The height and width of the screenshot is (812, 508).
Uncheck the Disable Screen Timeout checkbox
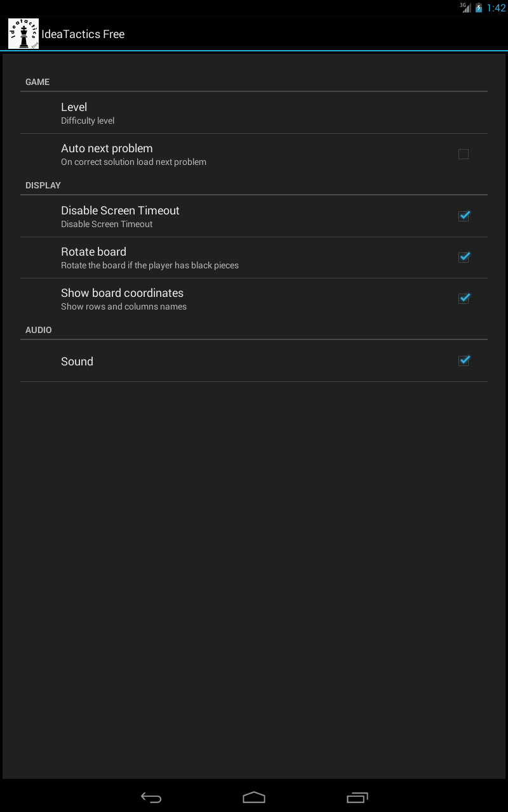point(464,216)
